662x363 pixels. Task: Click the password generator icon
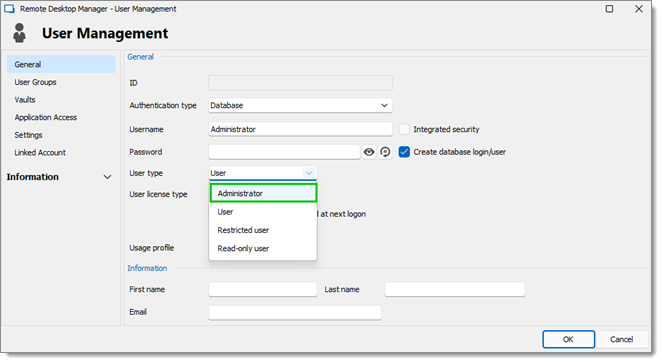click(385, 152)
